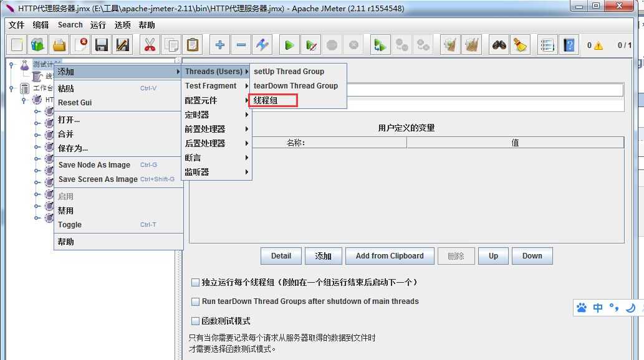Save the test plan with floppy icon
Screen dimensions: 644x360
click(102, 45)
